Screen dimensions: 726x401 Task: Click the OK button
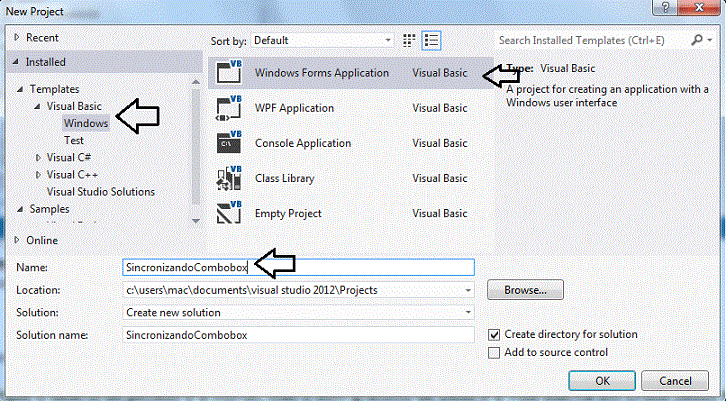pyautogui.click(x=602, y=381)
